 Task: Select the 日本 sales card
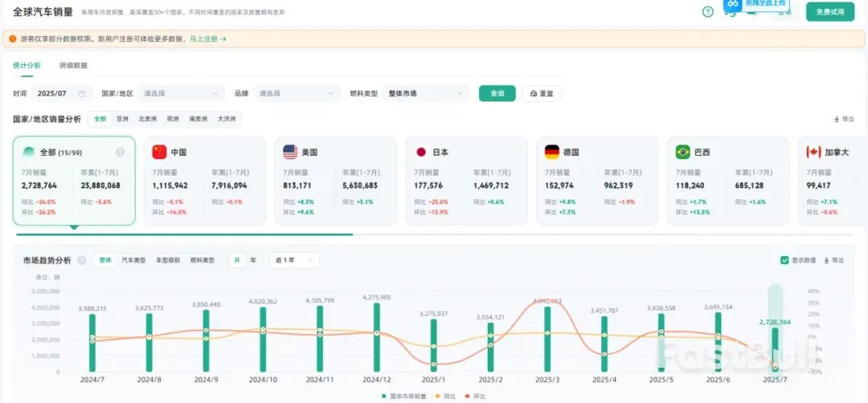pos(467,181)
